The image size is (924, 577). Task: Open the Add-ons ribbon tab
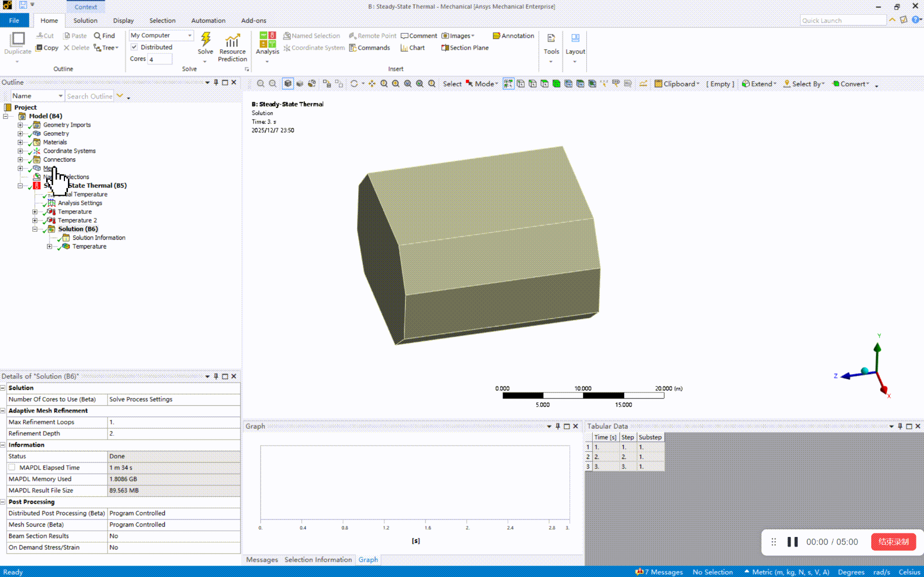[254, 20]
